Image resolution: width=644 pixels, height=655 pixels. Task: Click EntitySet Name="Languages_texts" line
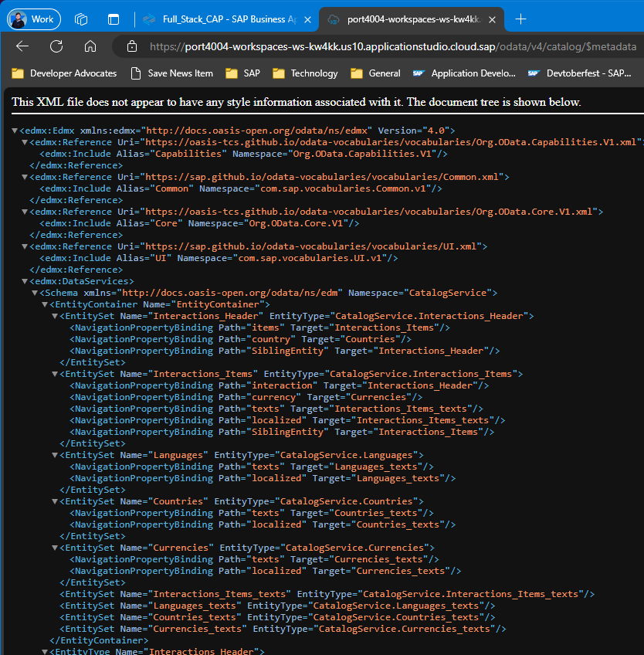[277, 606]
